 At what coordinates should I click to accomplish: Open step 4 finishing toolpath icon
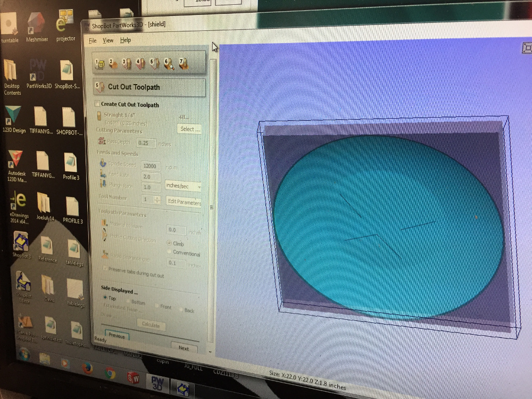pyautogui.click(x=140, y=63)
